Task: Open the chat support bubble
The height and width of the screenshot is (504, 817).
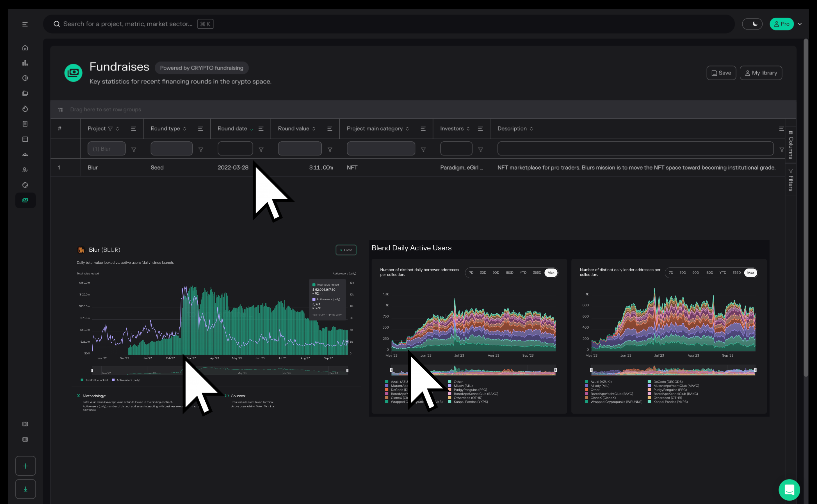Action: click(789, 490)
